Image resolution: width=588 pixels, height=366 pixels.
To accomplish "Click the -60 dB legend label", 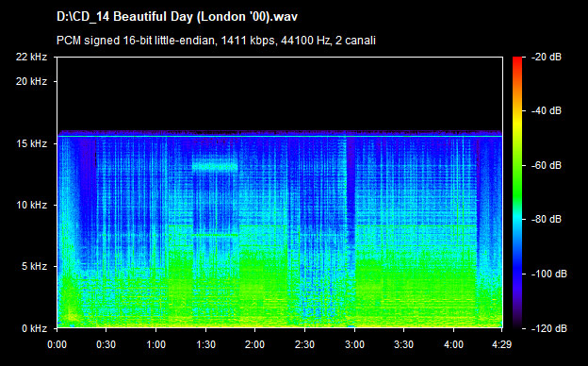I will pyautogui.click(x=546, y=165).
